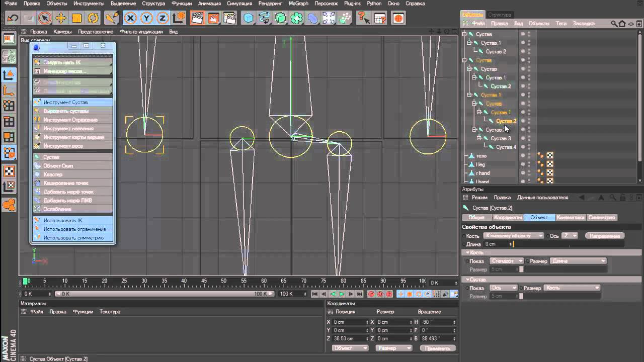Open the deformers blue icon

313,19
